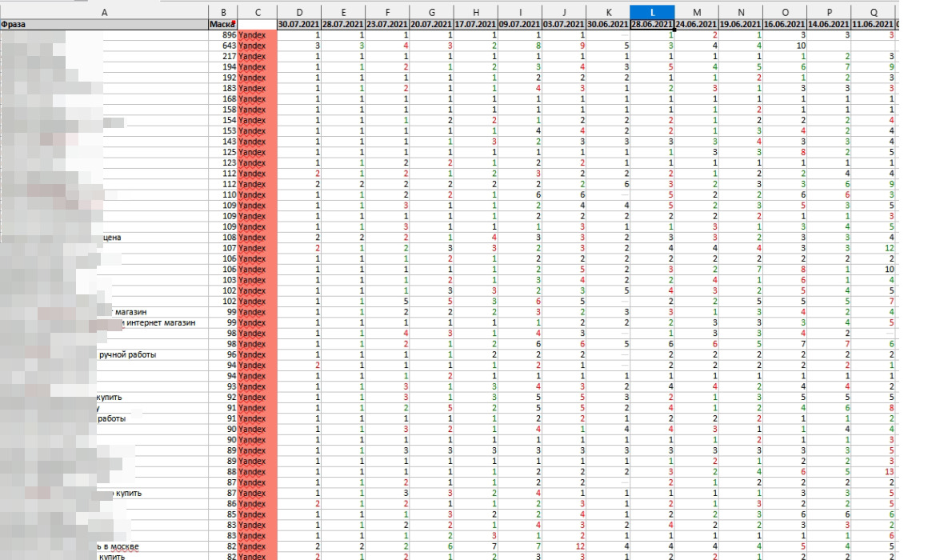Select value 10 in the 16.06.2021 column

pyautogui.click(x=784, y=46)
